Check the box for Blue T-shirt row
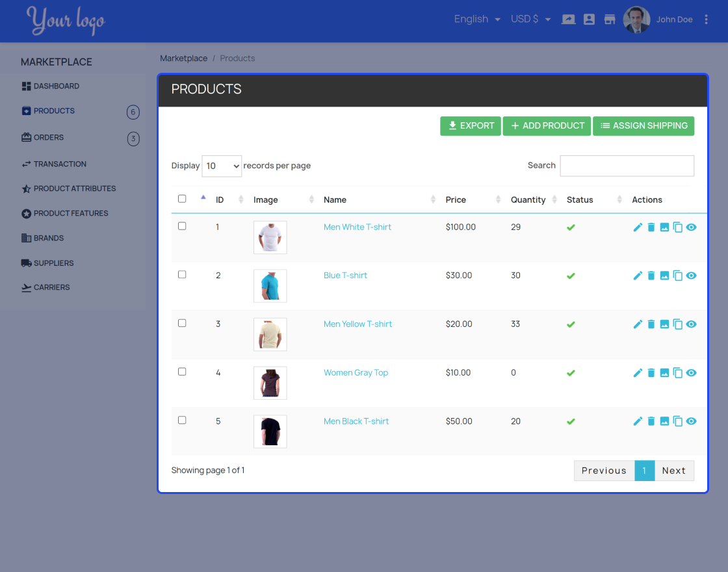Screen dimensions: 728x572 (182, 275)
